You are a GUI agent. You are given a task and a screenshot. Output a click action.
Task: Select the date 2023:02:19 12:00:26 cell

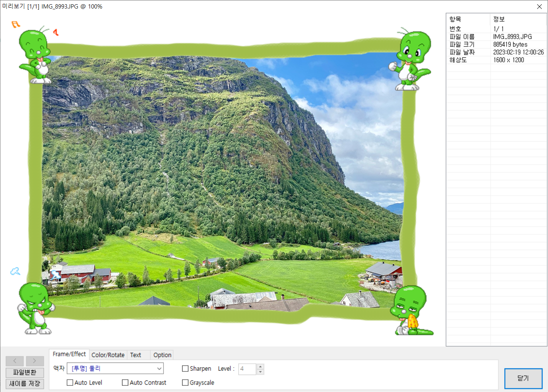click(x=519, y=52)
